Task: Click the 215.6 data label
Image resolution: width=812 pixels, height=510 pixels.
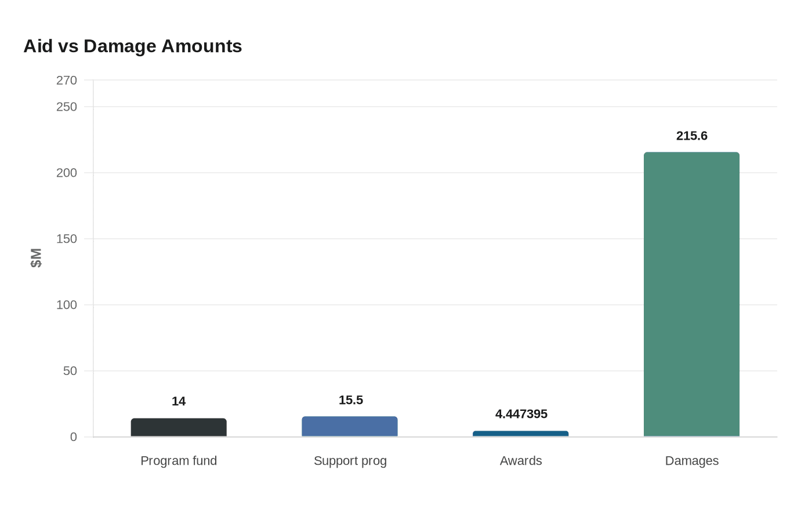Action: pyautogui.click(x=692, y=136)
